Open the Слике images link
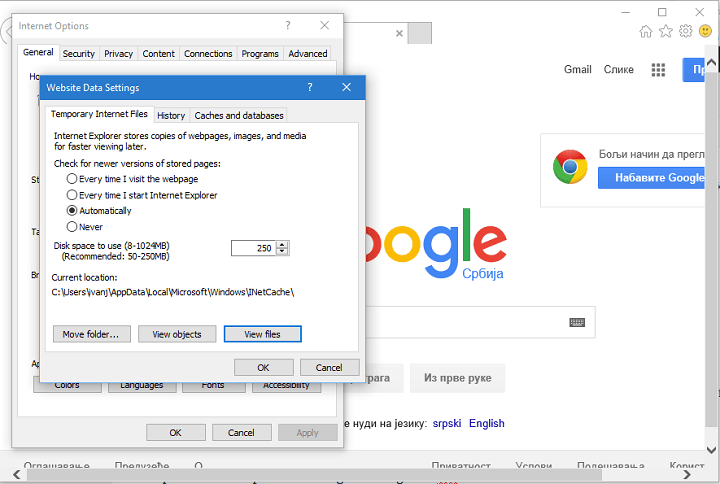This screenshot has height=484, width=720. [619, 69]
